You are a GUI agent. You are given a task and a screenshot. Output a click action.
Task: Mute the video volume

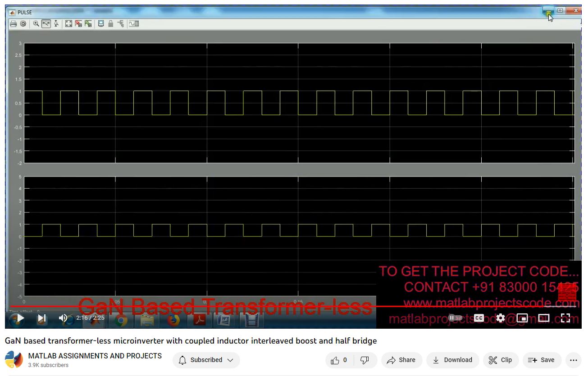[x=63, y=318]
